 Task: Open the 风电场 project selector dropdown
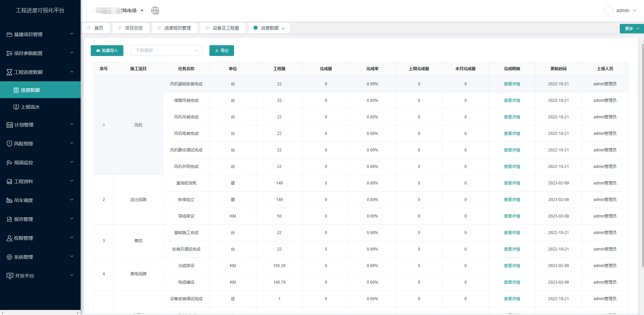point(142,10)
